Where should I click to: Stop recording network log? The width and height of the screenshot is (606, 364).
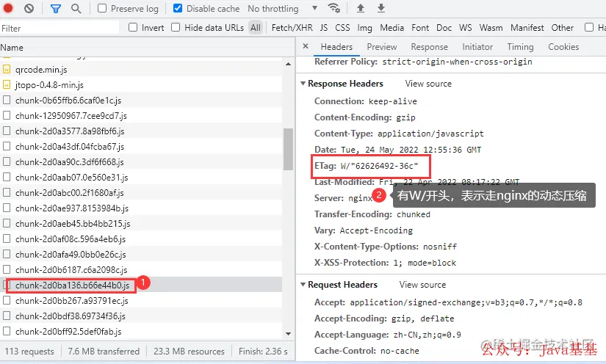pyautogui.click(x=8, y=8)
